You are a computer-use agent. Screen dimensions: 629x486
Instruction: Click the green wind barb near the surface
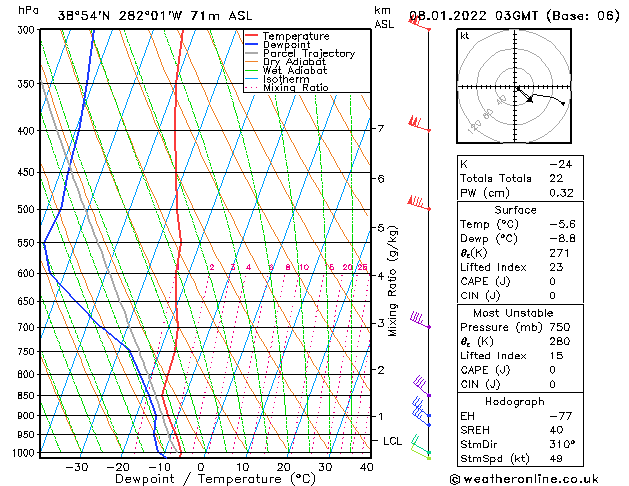point(421,446)
